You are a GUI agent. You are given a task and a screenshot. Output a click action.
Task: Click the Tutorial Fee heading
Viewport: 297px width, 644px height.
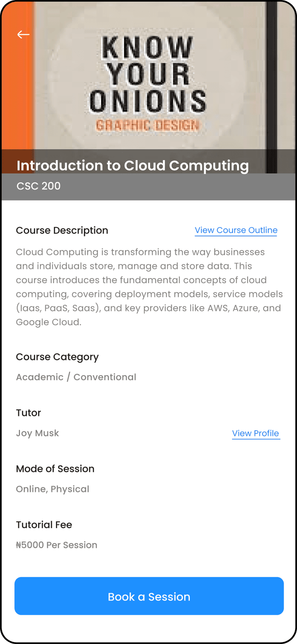(x=44, y=525)
